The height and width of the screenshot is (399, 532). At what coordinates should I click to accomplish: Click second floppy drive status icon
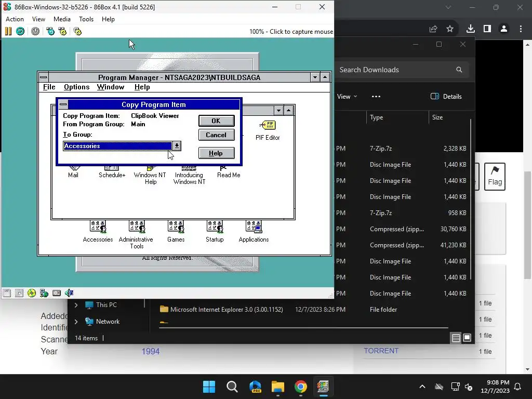point(19,293)
